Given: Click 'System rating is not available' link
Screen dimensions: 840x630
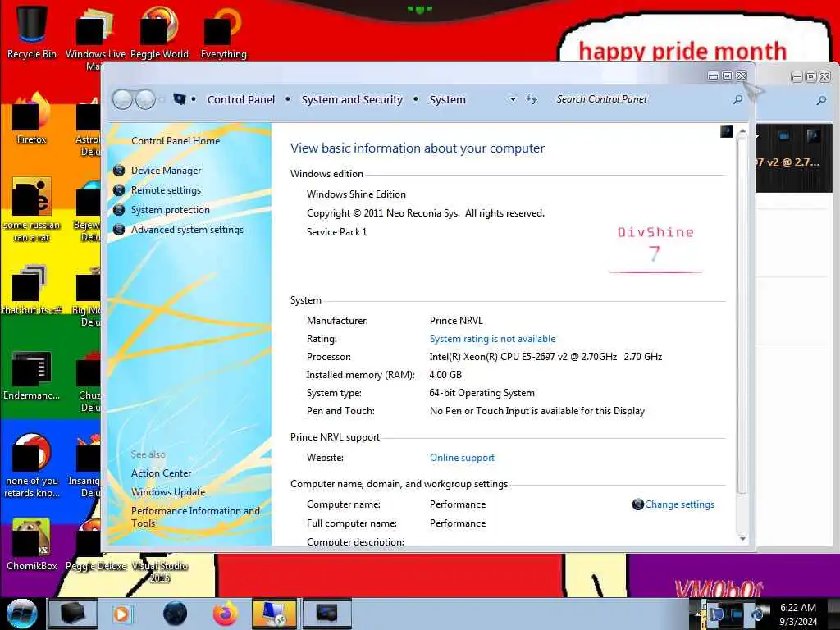Looking at the screenshot, I should pyautogui.click(x=492, y=339).
